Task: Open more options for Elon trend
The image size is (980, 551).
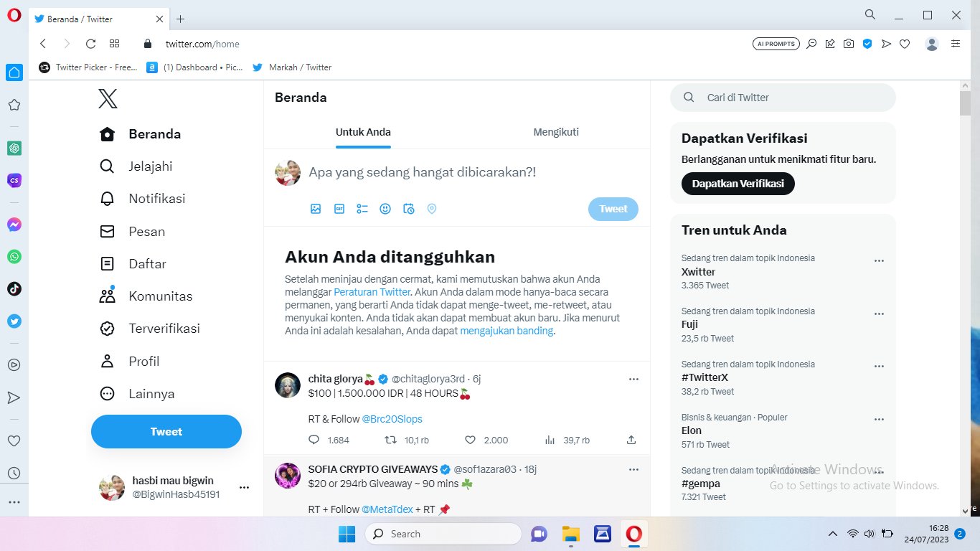Action: [879, 420]
